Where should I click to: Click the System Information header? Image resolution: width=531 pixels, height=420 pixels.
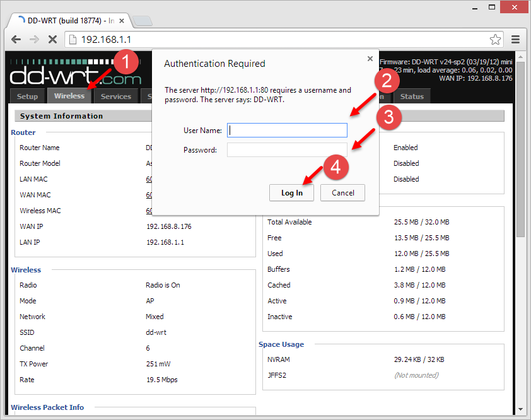(61, 116)
